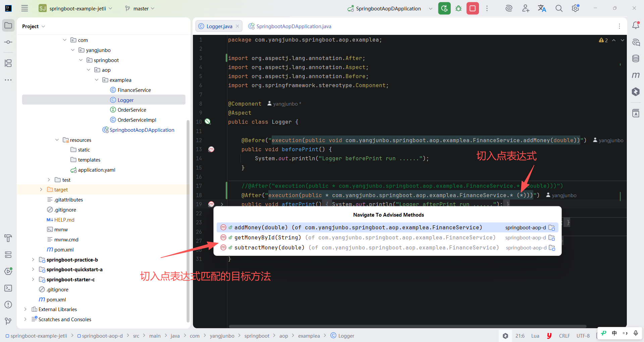Collapse the com package node
This screenshot has width=644, height=342.
(x=65, y=40)
